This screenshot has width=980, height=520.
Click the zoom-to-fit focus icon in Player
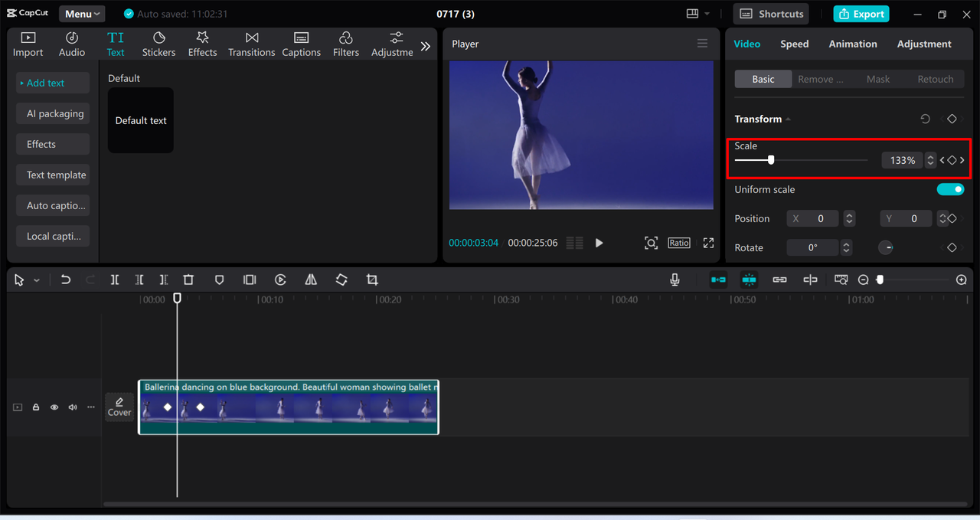pyautogui.click(x=651, y=243)
